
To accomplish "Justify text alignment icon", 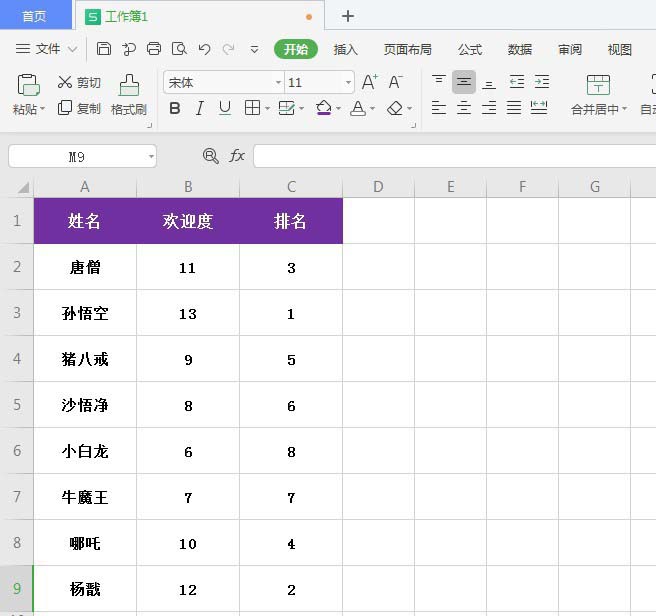I will [514, 108].
